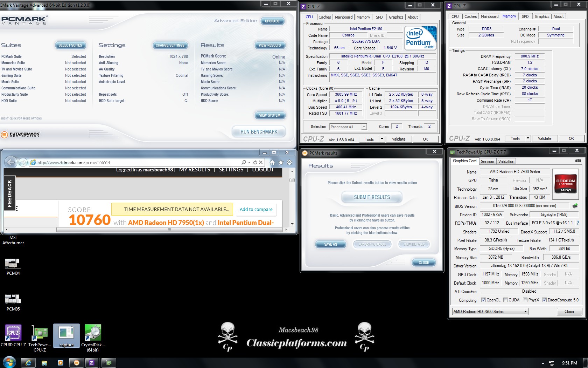Click the browser horizontal scrollbar
Screen dimensions: 588x368
pyautogui.click(x=169, y=230)
